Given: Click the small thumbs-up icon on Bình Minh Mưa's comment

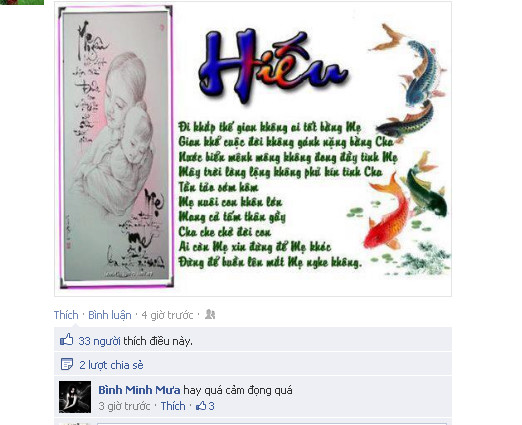Looking at the screenshot, I should coord(201,406).
